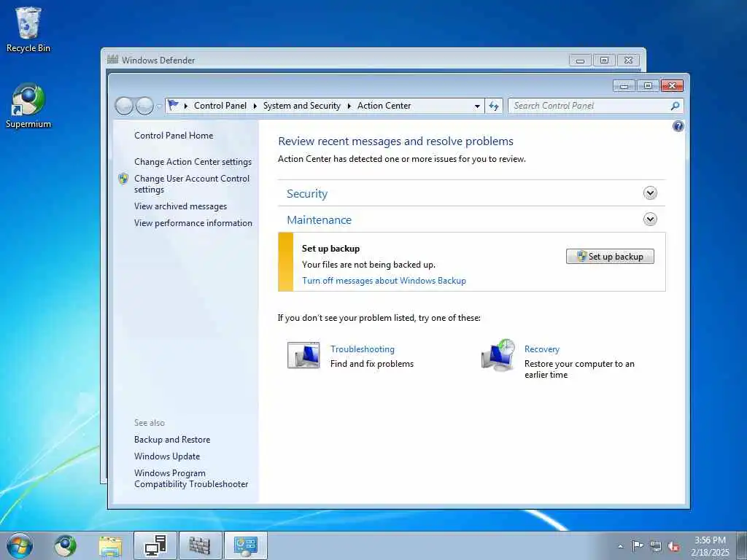Click the Windows Defender castle title icon
Image resolution: width=747 pixels, height=560 pixels.
click(x=112, y=60)
